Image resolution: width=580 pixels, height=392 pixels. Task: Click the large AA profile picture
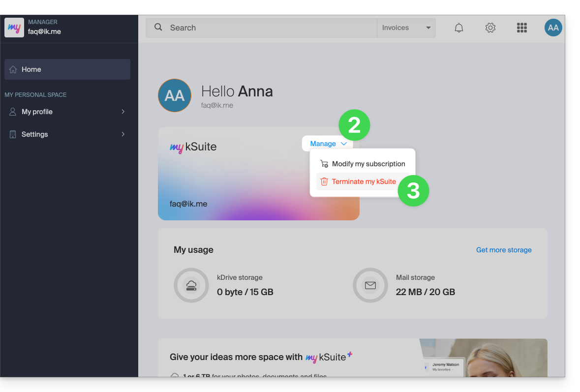[175, 95]
